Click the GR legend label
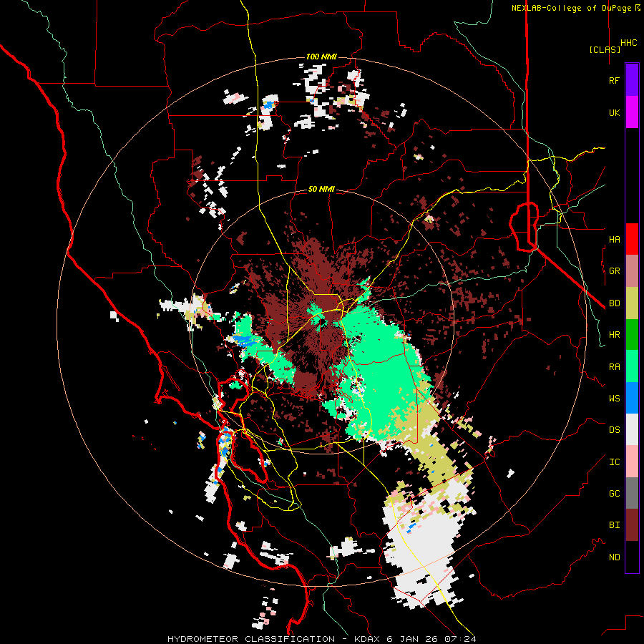The height and width of the screenshot is (644, 644). point(614,271)
